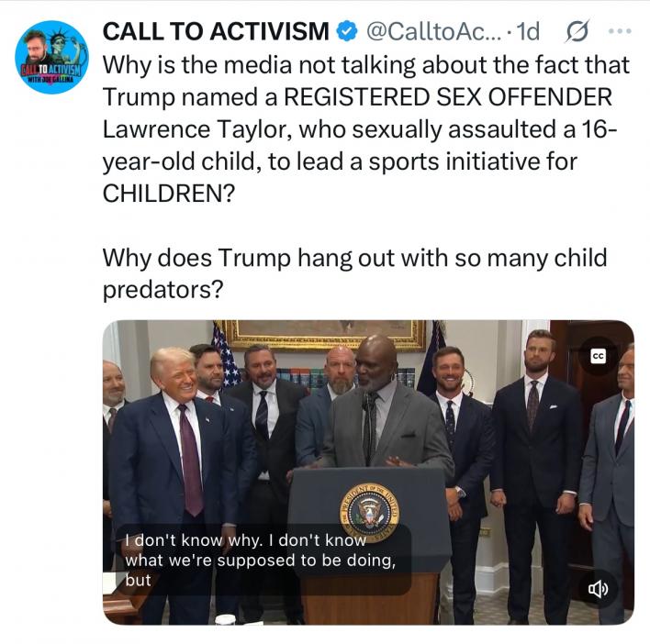Image resolution: width=650 pixels, height=644 pixels.
Task: Click the blue verified checkmark badge
Action: [346, 31]
